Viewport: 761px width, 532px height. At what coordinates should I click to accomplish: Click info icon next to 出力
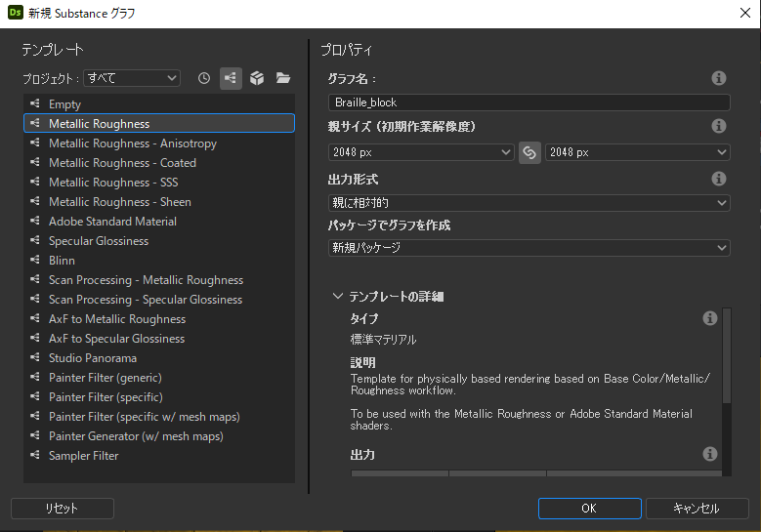(710, 454)
